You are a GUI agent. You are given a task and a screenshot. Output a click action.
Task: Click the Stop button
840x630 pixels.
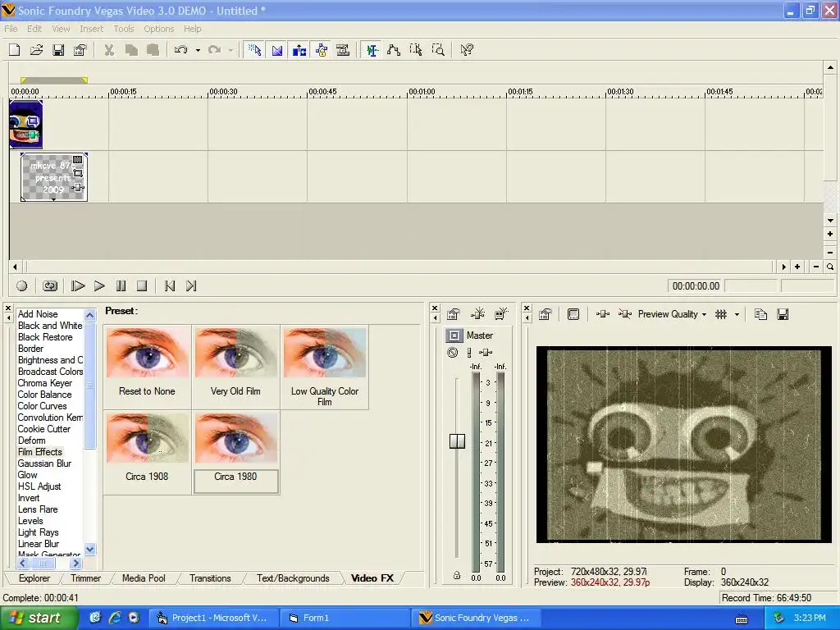click(x=142, y=286)
